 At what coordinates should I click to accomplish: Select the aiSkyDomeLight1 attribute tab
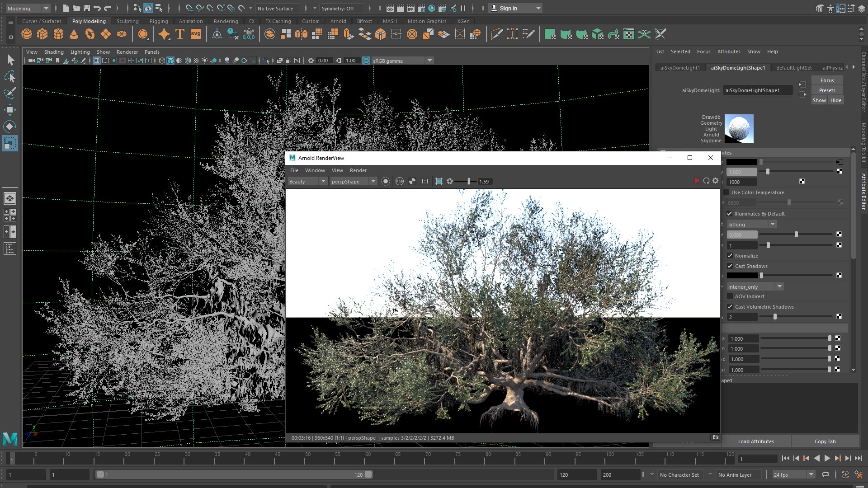point(680,68)
